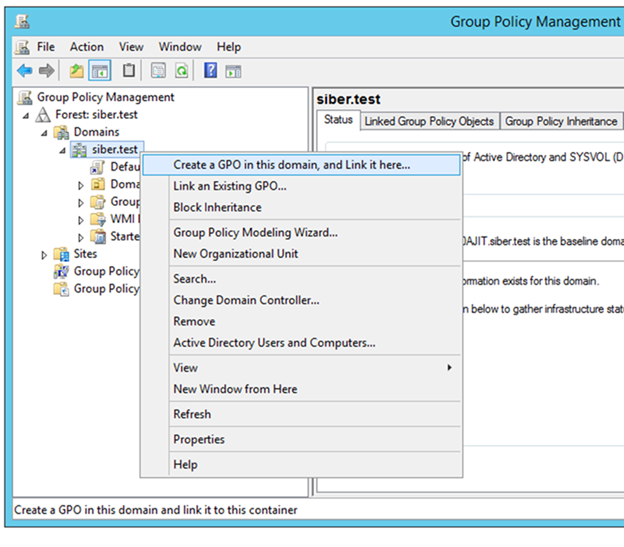
Task: Choose Properties in context menu
Action: click(x=301, y=439)
